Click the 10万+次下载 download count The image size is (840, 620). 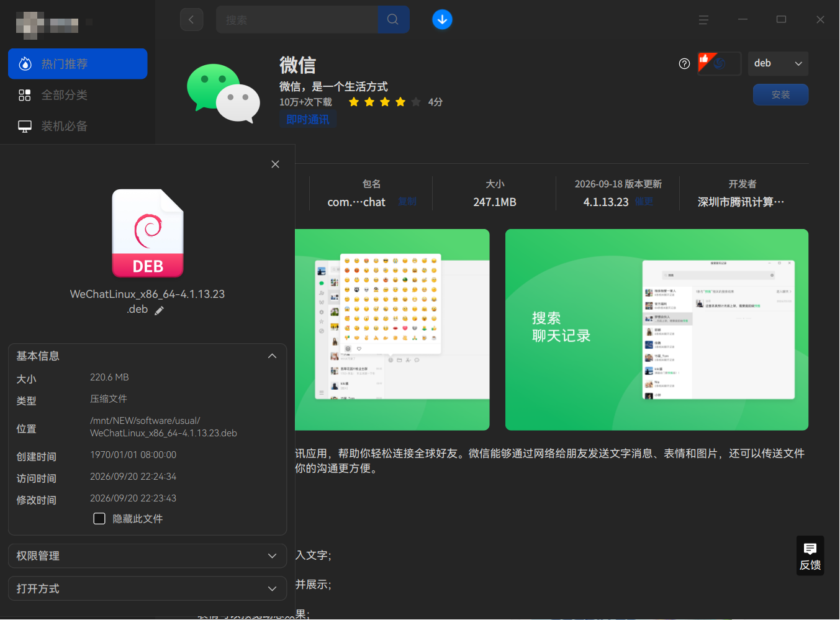tap(305, 102)
